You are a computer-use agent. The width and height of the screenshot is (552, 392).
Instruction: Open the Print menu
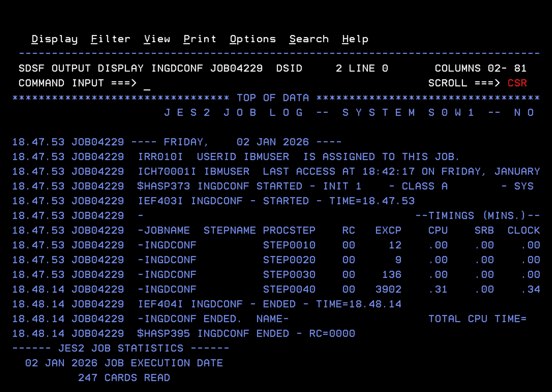tap(200, 39)
